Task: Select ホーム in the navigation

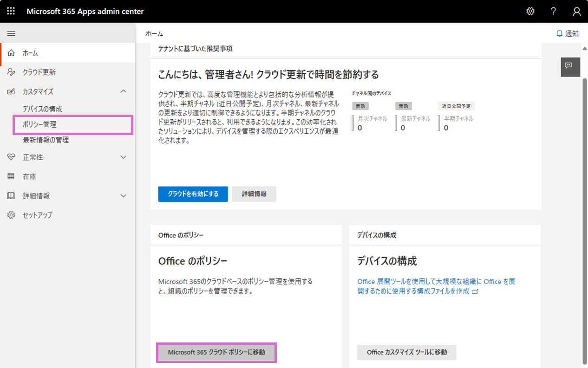Action: (68, 53)
